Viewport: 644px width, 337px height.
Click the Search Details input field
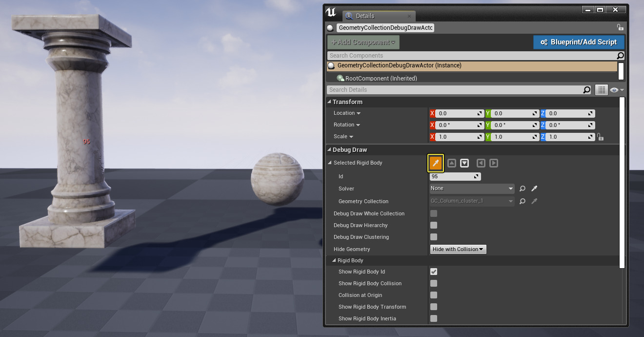pyautogui.click(x=455, y=90)
